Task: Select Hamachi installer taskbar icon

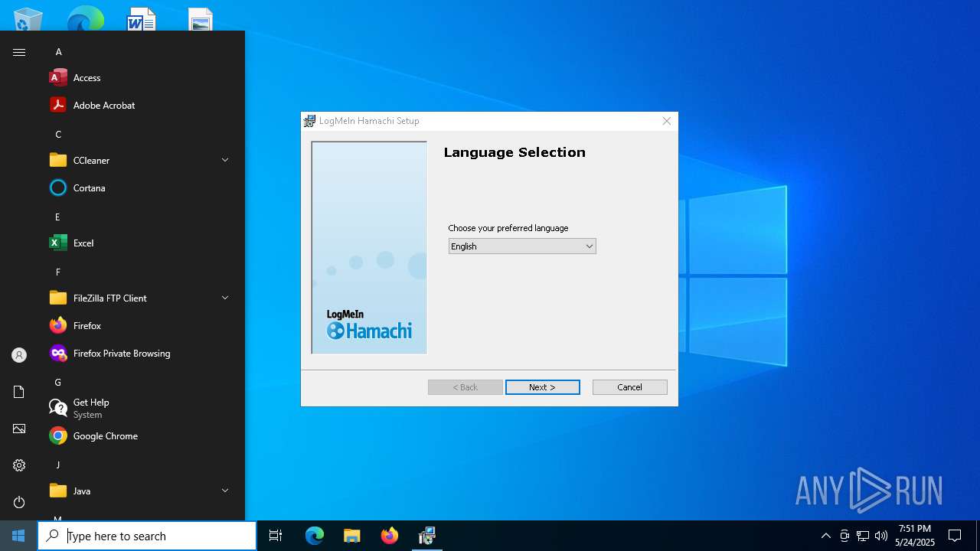Action: [x=426, y=536]
